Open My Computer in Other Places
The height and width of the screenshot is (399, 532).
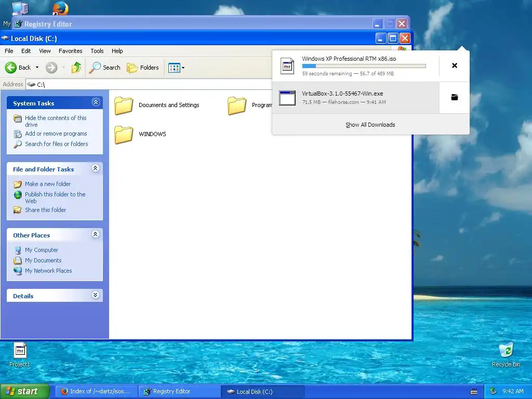tap(42, 250)
